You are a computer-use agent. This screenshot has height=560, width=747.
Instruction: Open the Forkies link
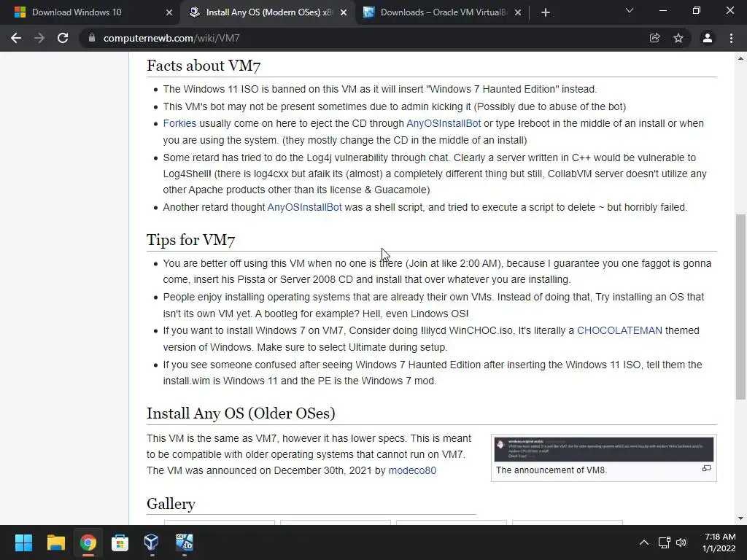tap(179, 123)
